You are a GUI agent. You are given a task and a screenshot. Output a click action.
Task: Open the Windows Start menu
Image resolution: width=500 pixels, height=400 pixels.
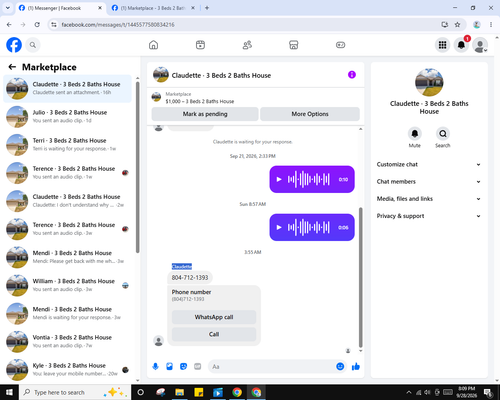9,392
